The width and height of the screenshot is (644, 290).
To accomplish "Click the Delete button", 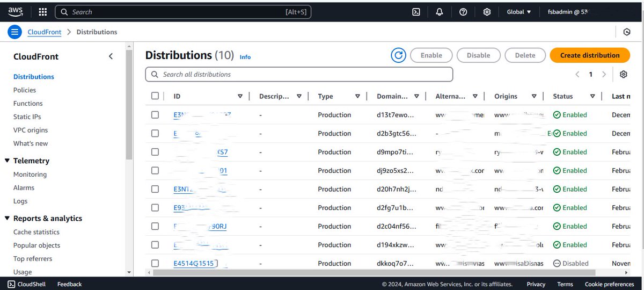I will click(x=525, y=55).
